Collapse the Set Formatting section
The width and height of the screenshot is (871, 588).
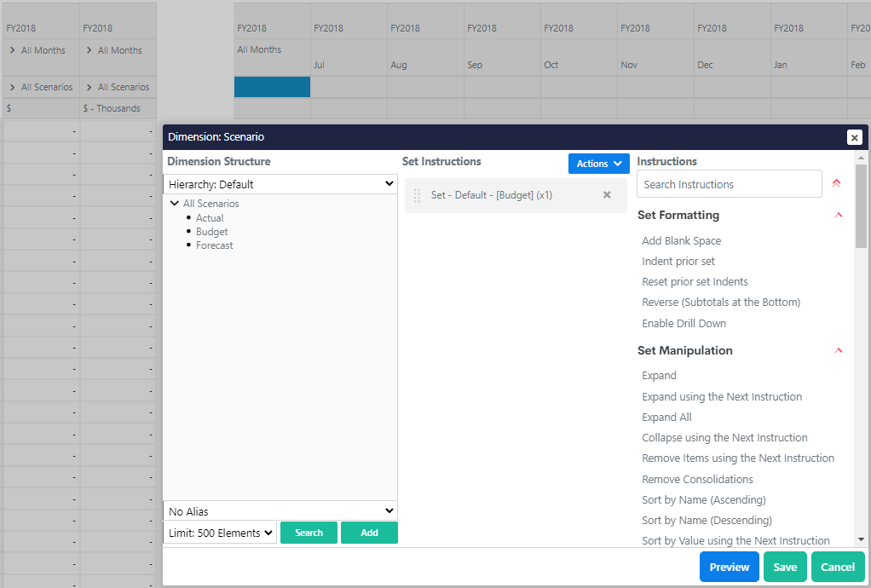(x=839, y=216)
